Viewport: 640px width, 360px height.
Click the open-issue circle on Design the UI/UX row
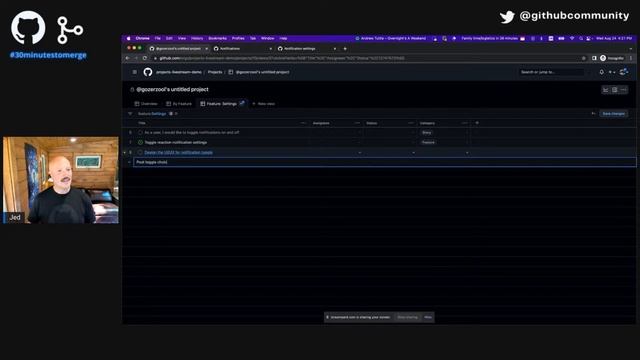(140, 153)
